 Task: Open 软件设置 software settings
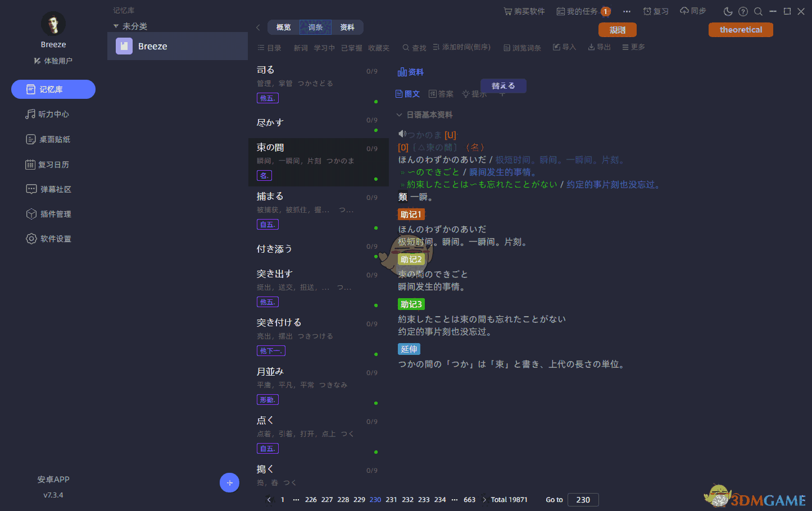[53, 238]
